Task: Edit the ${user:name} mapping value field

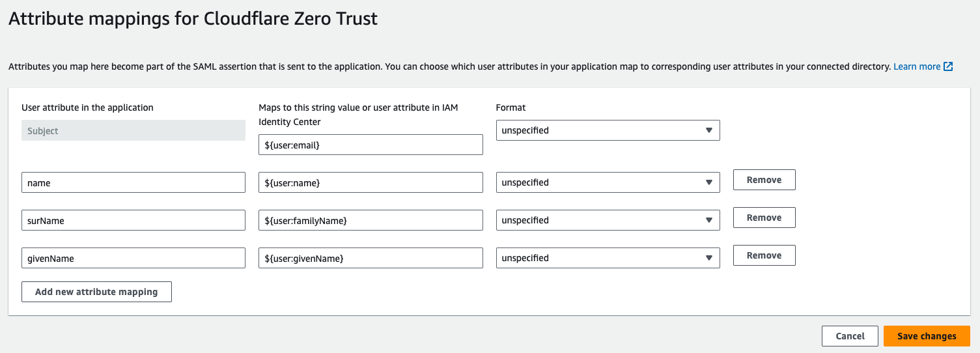Action: [371, 182]
